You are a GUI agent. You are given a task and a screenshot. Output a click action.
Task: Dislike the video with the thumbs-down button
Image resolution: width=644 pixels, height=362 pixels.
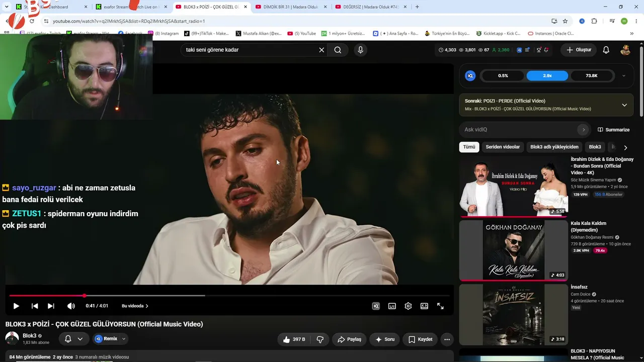[320, 339]
